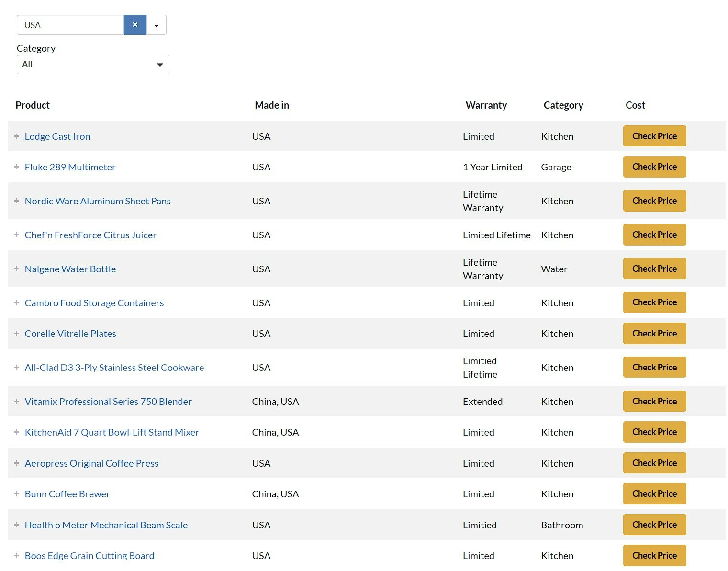728x571 pixels.
Task: Check Price for Boos Cutting Board
Action: (654, 555)
